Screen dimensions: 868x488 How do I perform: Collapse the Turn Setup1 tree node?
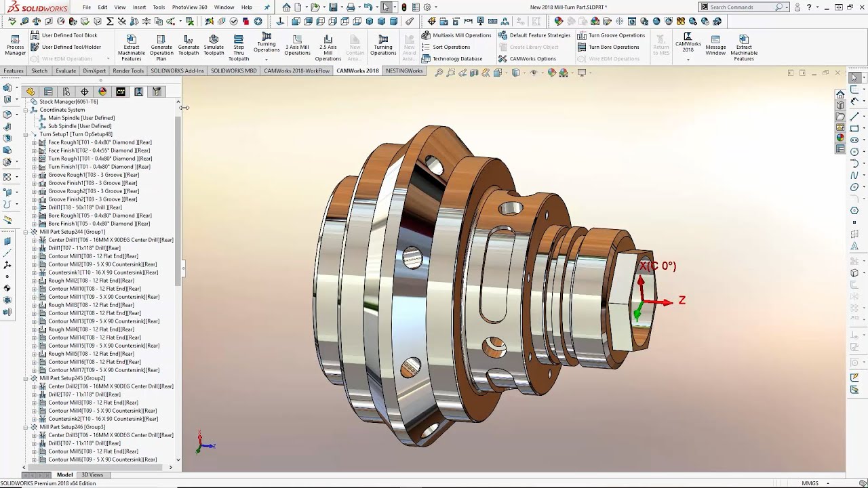click(26, 134)
